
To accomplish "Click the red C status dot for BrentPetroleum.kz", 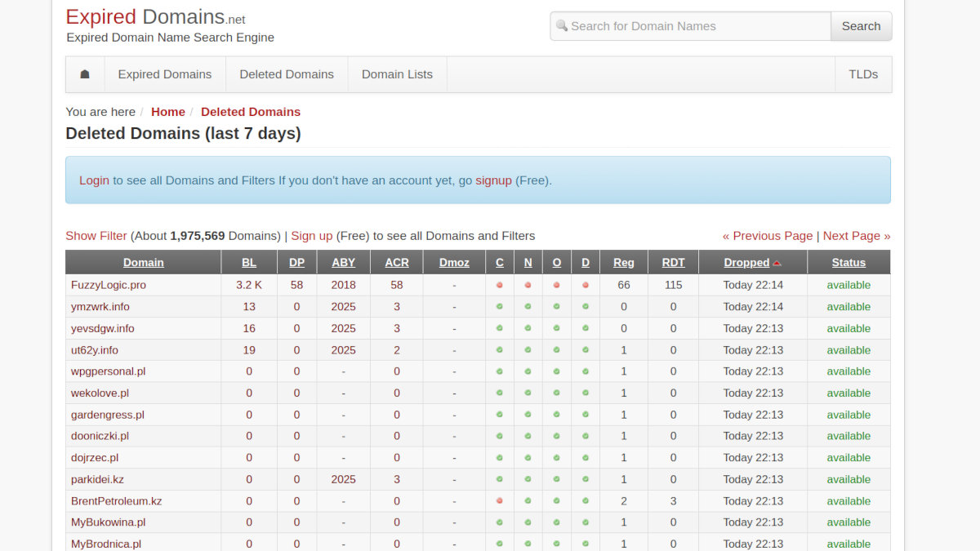I will point(500,501).
